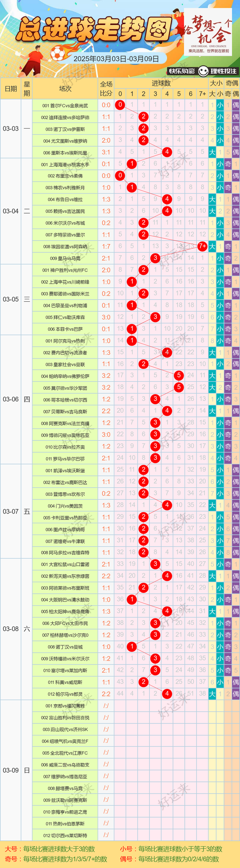Click match 011 热刺vs伯恩茅斯
The height and width of the screenshot is (868, 240).
click(x=65, y=823)
